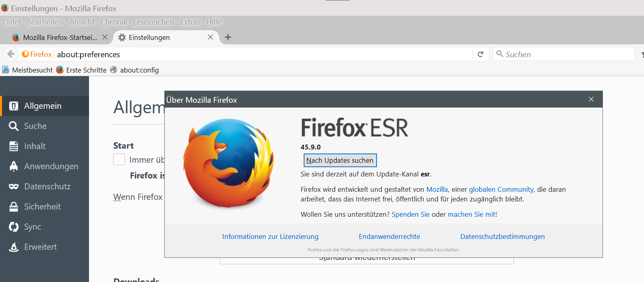Open the 'machen Sie mit!' link
The image size is (644, 282).
(x=472, y=214)
